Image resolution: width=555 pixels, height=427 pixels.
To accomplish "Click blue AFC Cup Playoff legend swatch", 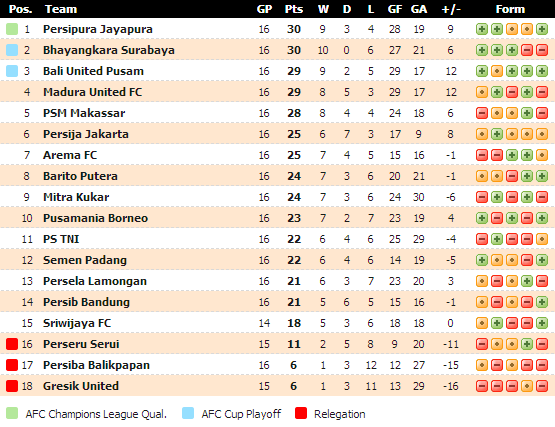I will click(188, 413).
